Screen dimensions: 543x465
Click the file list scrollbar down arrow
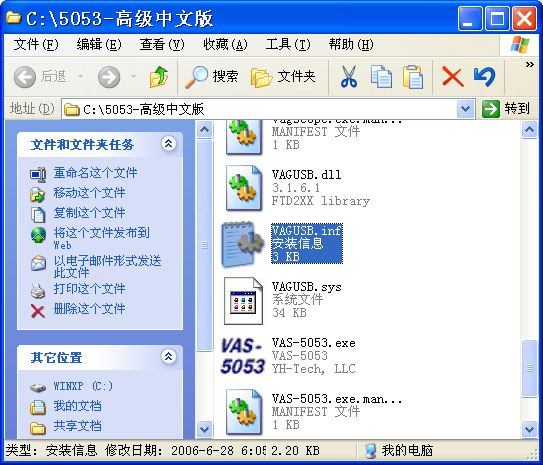[529, 430]
